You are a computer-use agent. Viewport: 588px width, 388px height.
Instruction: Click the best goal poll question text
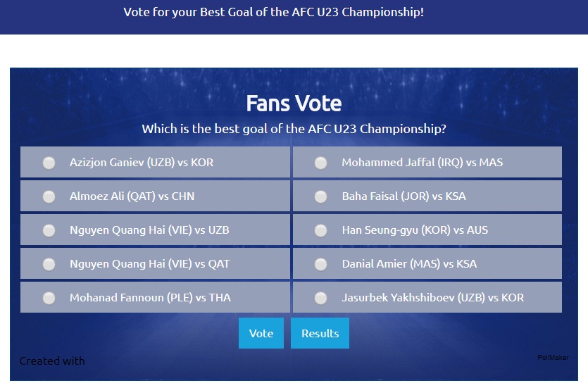294,129
